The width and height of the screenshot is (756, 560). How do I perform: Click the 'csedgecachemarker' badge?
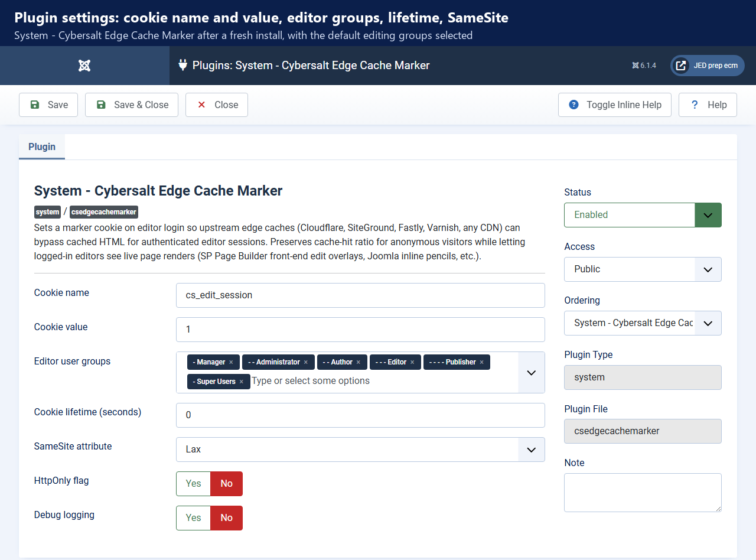(104, 212)
